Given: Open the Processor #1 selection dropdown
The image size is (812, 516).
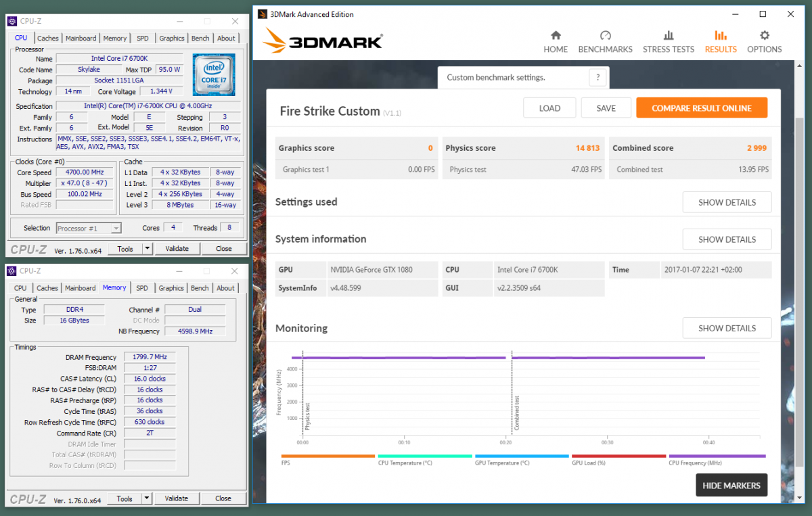Looking at the screenshot, I should pos(89,229).
